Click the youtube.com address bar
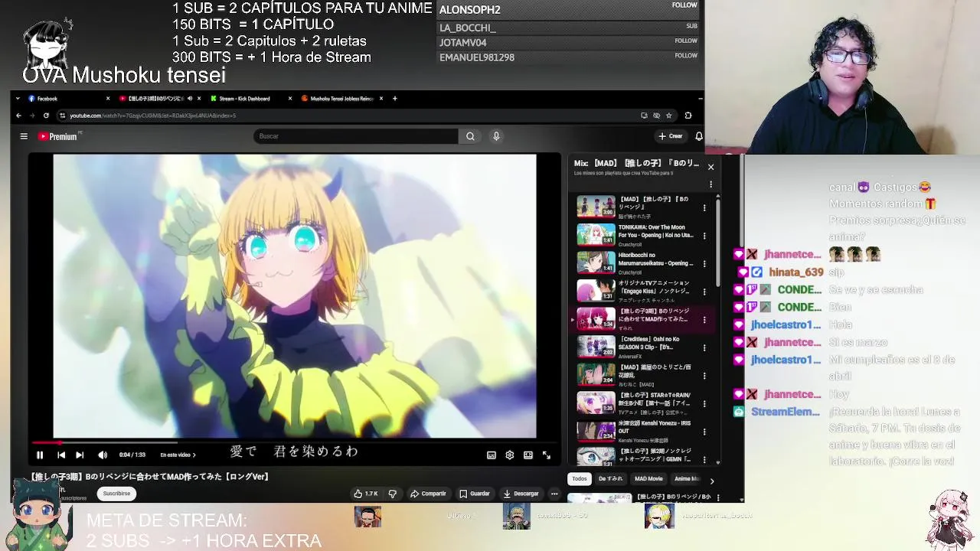 click(x=348, y=116)
